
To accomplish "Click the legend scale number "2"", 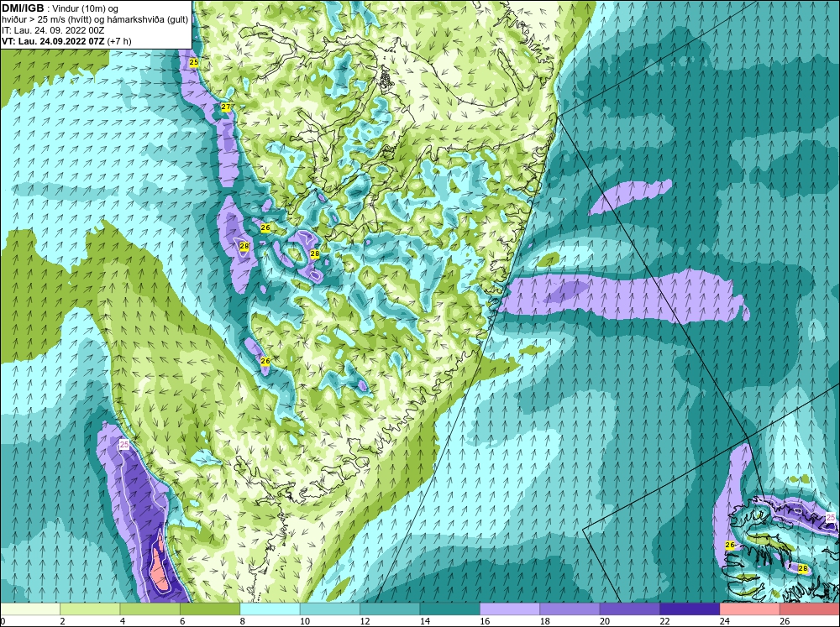I will pos(63,621).
